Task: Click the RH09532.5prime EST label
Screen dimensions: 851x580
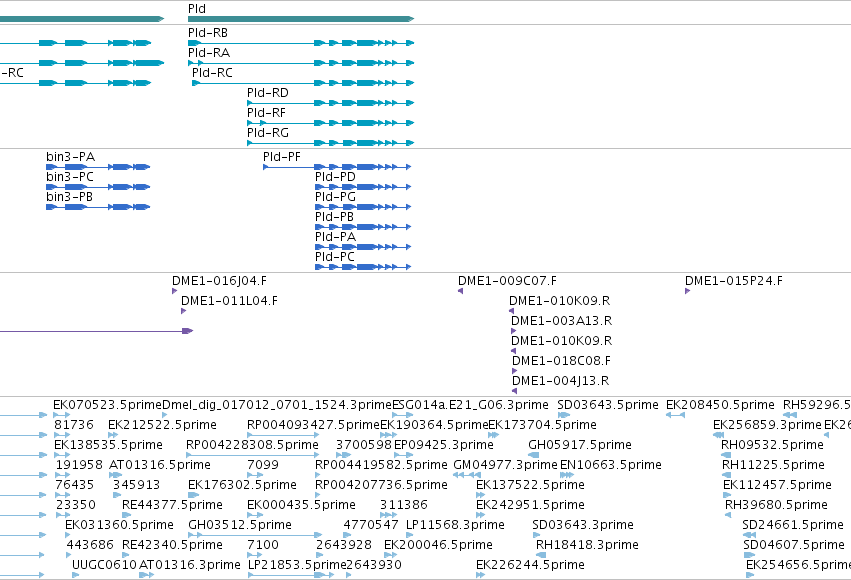Action: 772,445
